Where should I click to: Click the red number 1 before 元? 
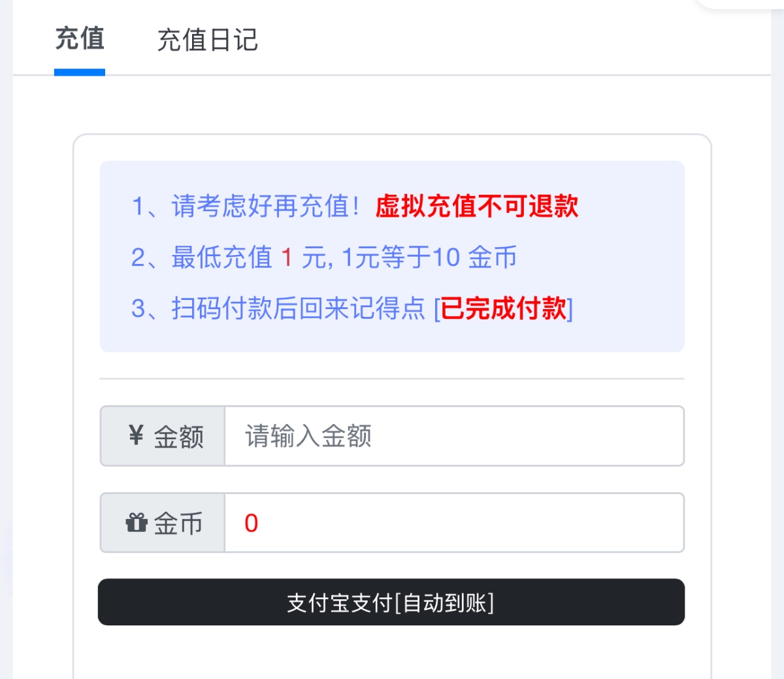(286, 257)
